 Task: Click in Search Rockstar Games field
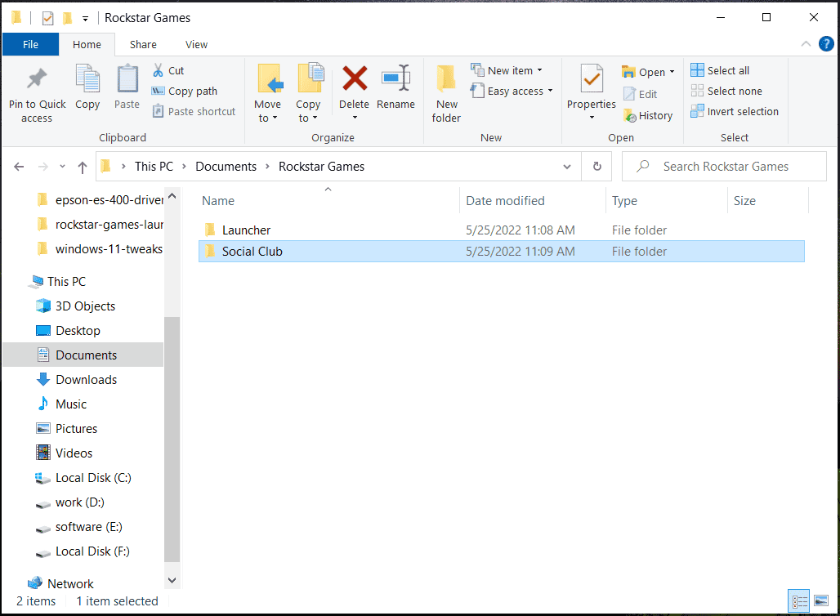(724, 167)
